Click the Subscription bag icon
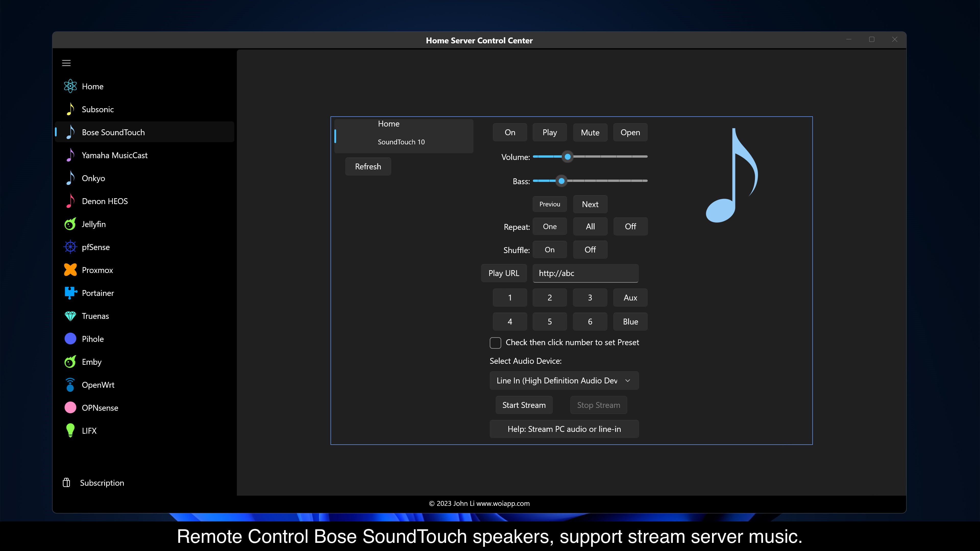980x551 pixels. 66,483
